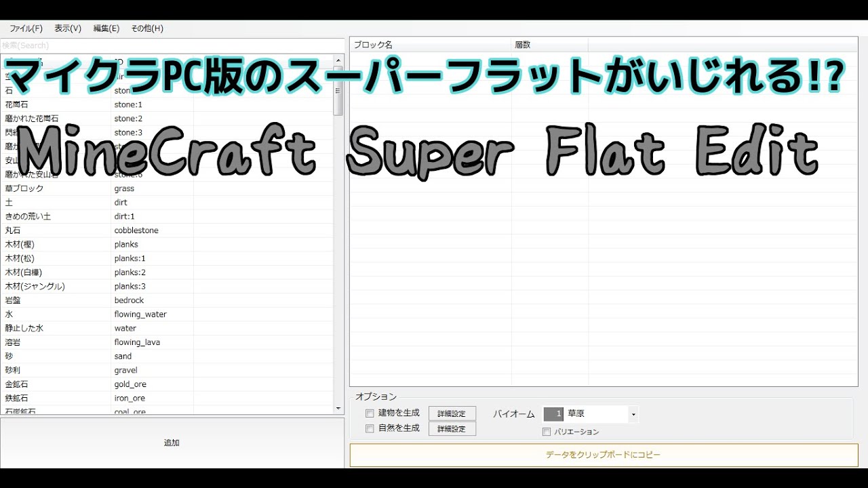Select the 砂利 row

167,370
